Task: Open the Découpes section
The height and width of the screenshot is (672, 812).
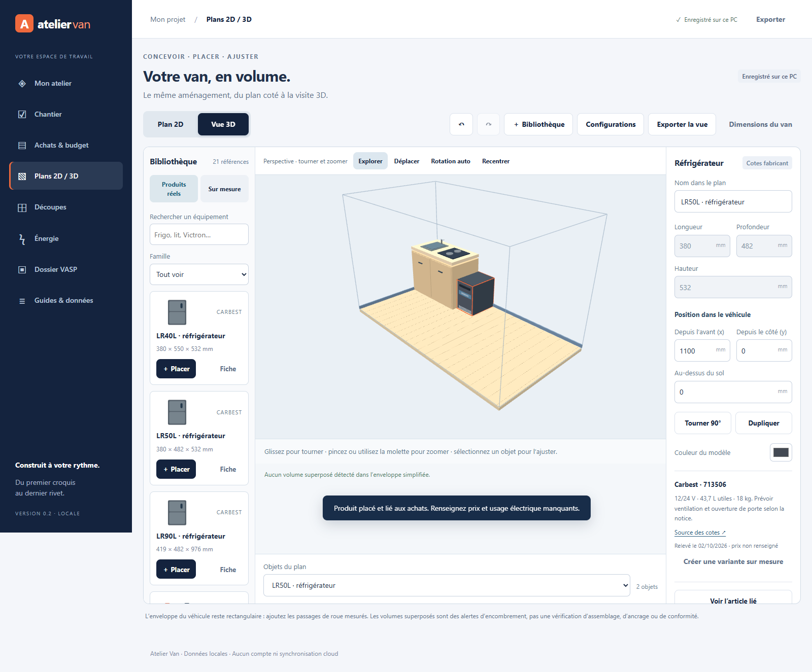Action: point(66,207)
